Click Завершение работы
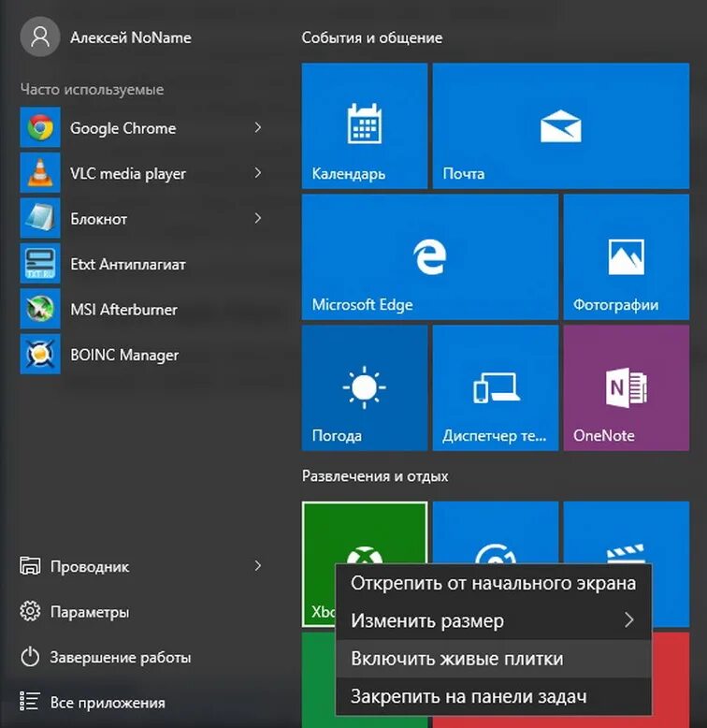Viewport: 707px width, 728px height. click(121, 658)
